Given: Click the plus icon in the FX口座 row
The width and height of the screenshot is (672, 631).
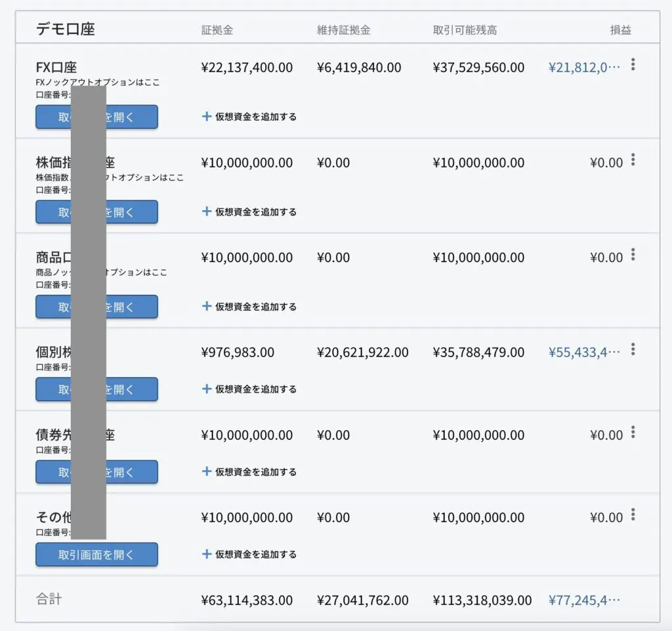Looking at the screenshot, I should click(x=207, y=116).
